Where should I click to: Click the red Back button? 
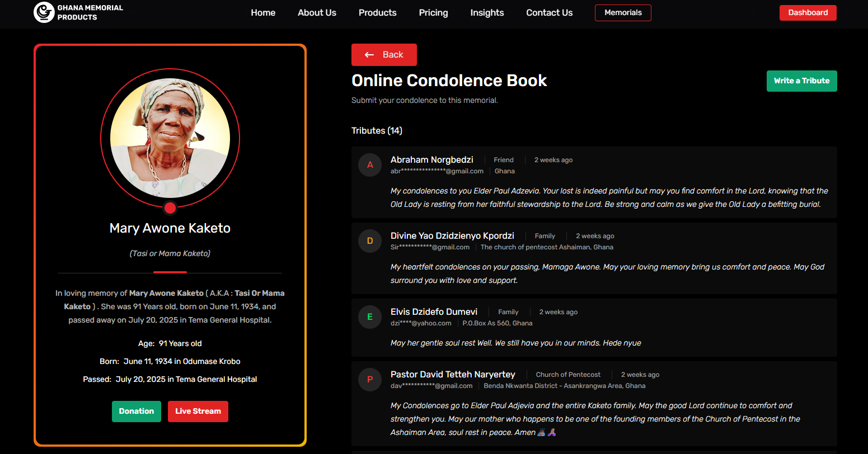tap(384, 55)
